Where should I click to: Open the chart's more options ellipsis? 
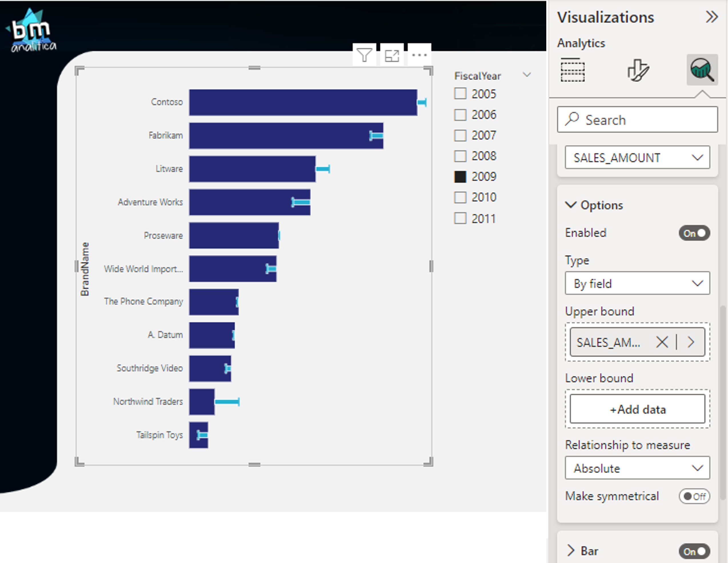[x=419, y=55]
